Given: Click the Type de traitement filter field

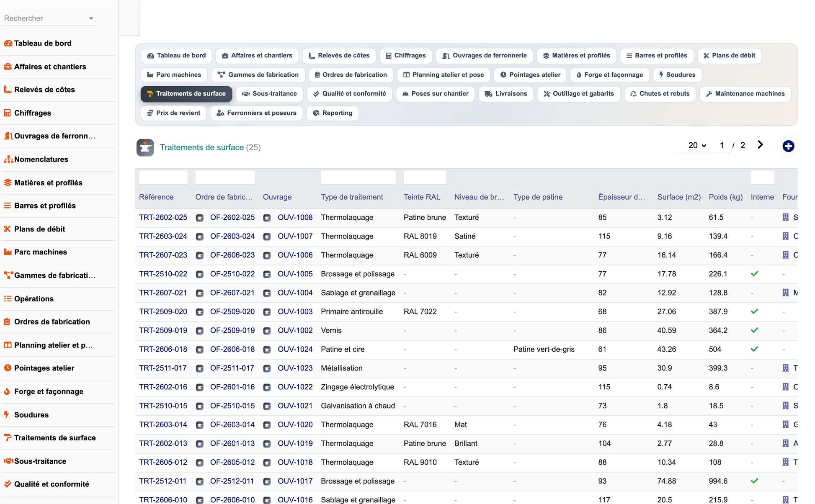Looking at the screenshot, I should (358, 177).
